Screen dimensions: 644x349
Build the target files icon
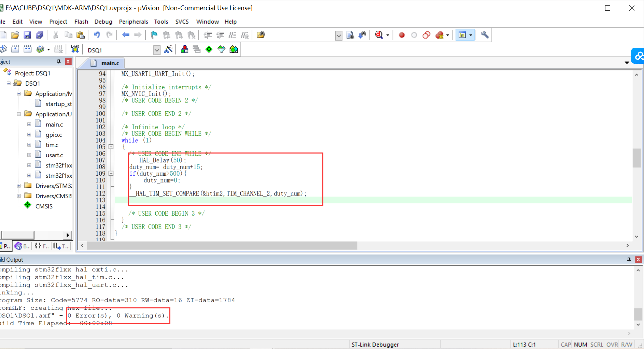15,49
